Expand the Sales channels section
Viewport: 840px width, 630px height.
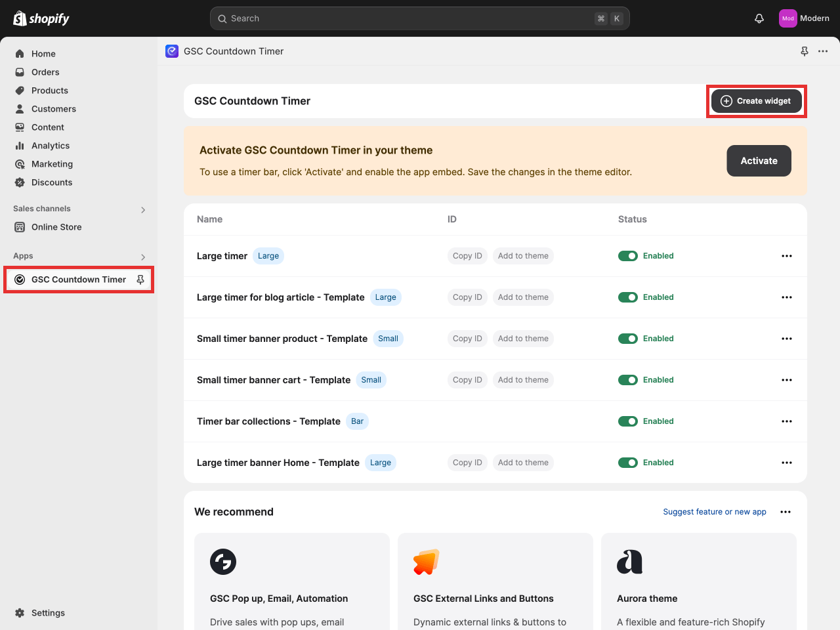(143, 209)
